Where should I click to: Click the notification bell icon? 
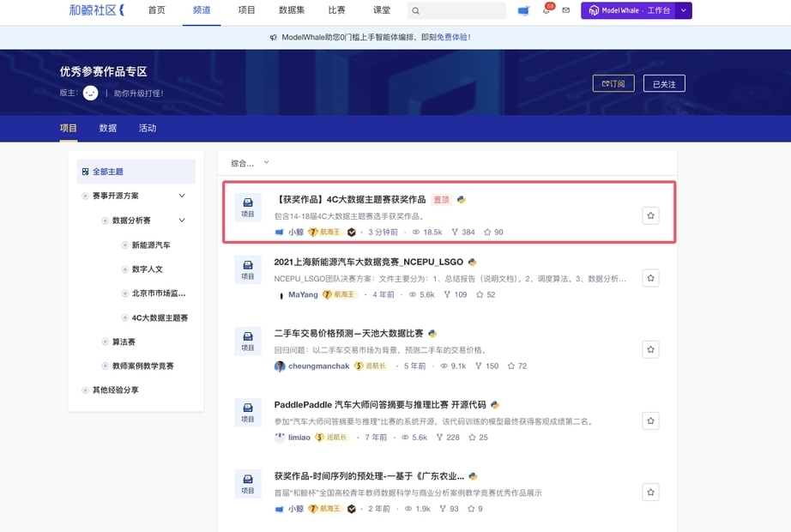click(x=546, y=11)
